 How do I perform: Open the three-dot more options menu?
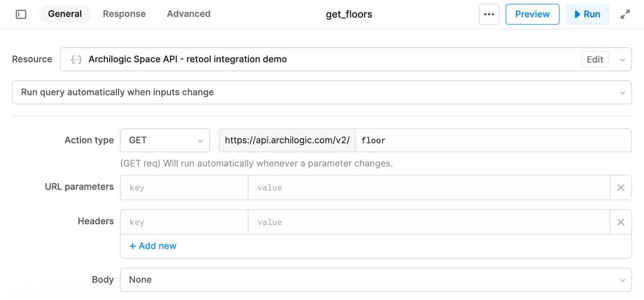pyautogui.click(x=489, y=14)
